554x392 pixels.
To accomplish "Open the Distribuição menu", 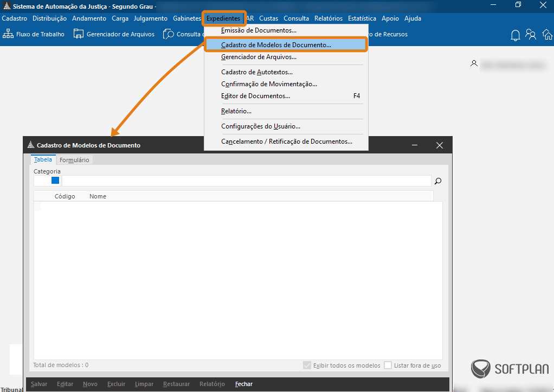I will click(49, 18).
